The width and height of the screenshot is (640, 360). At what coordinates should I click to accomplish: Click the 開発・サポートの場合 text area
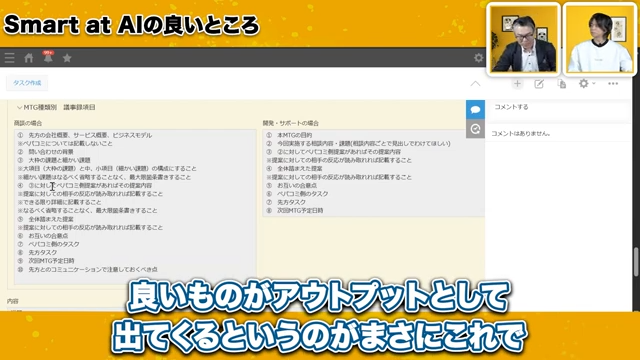point(373,173)
